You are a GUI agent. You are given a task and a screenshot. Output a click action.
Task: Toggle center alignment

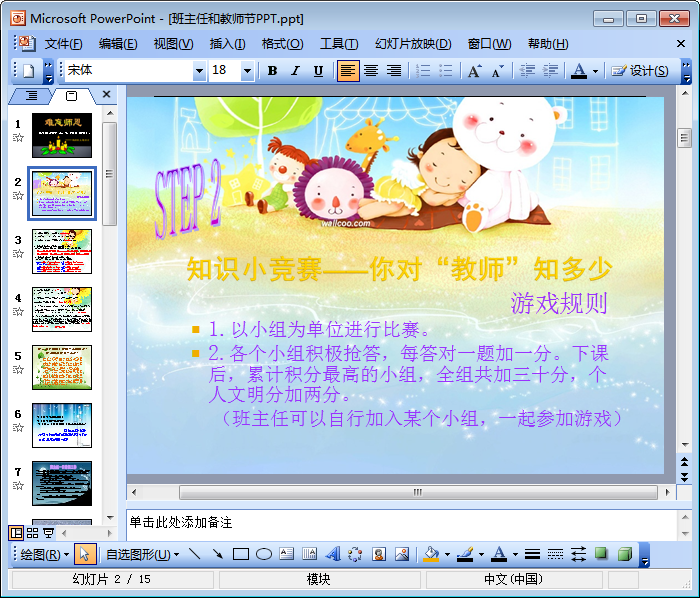pyautogui.click(x=371, y=71)
